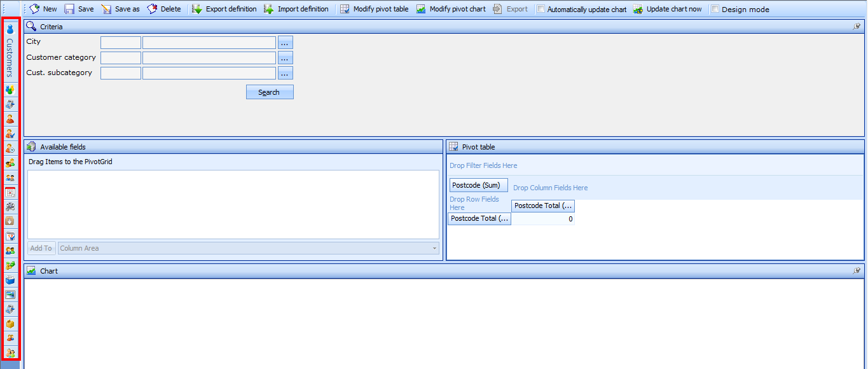Delete the current pivot definition
868x369 pixels.
(163, 9)
